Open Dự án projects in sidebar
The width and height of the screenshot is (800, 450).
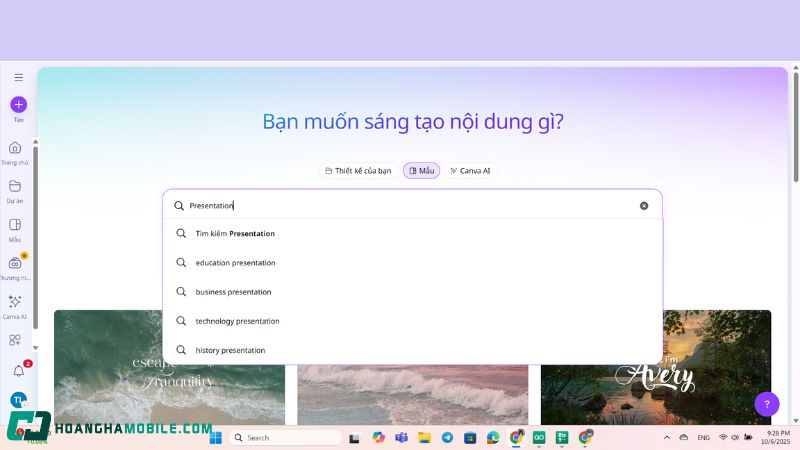coord(15,191)
